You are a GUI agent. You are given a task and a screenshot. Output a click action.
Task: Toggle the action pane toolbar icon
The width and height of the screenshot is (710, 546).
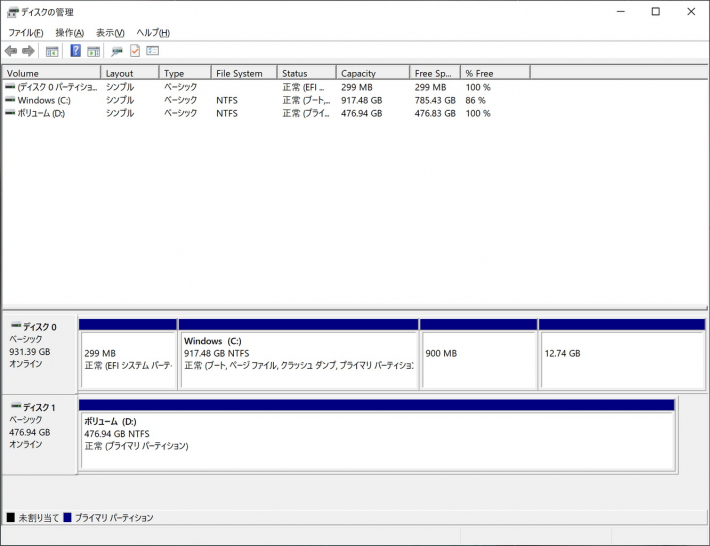93,51
